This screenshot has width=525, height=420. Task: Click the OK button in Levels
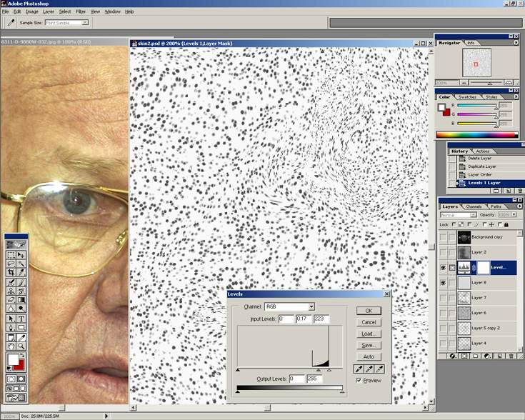[369, 311]
